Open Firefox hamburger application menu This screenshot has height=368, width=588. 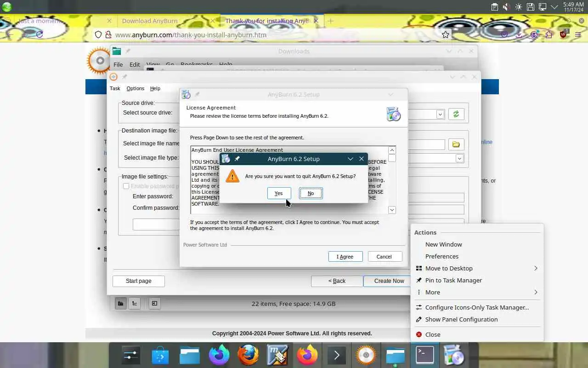[578, 34]
